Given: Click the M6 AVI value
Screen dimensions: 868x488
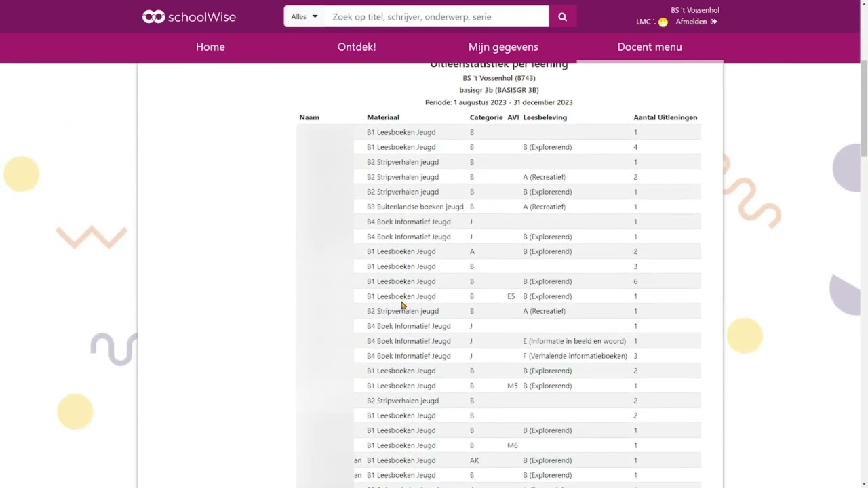Looking at the screenshot, I should pos(513,445).
